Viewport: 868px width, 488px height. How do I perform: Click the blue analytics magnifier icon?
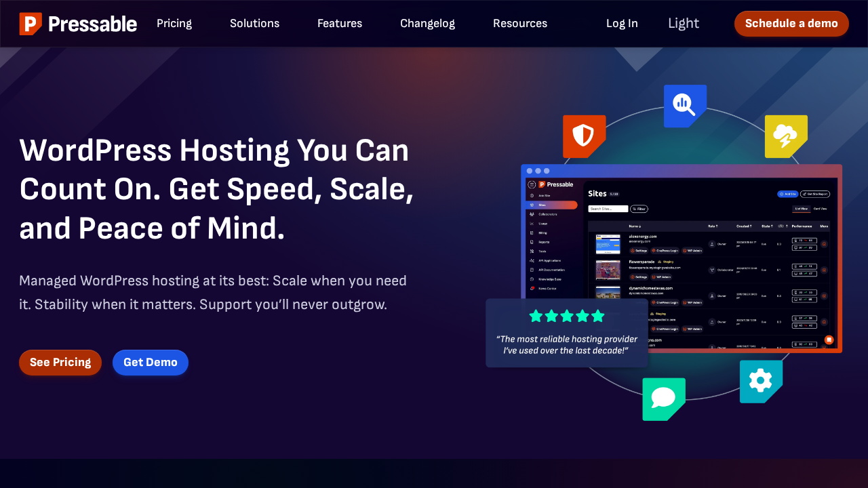click(x=684, y=105)
